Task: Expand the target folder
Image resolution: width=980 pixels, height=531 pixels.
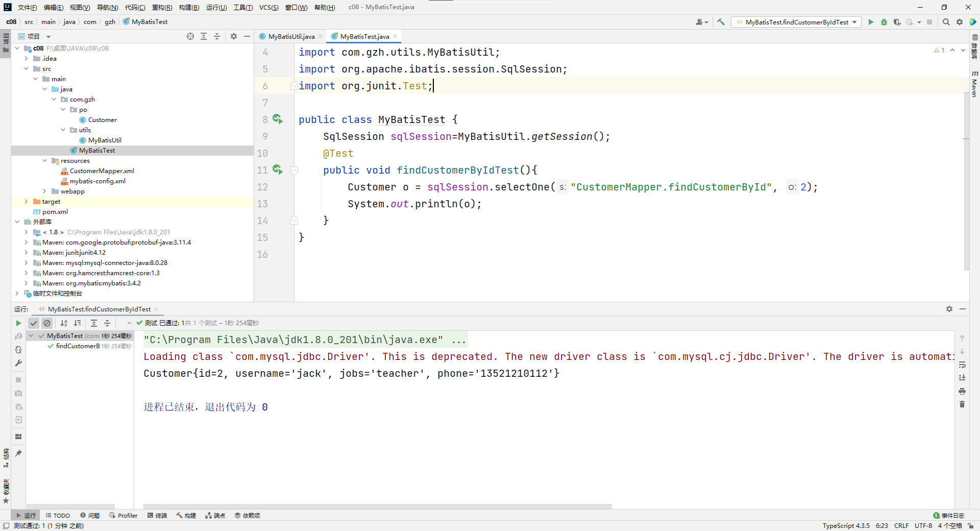Action: (x=26, y=201)
